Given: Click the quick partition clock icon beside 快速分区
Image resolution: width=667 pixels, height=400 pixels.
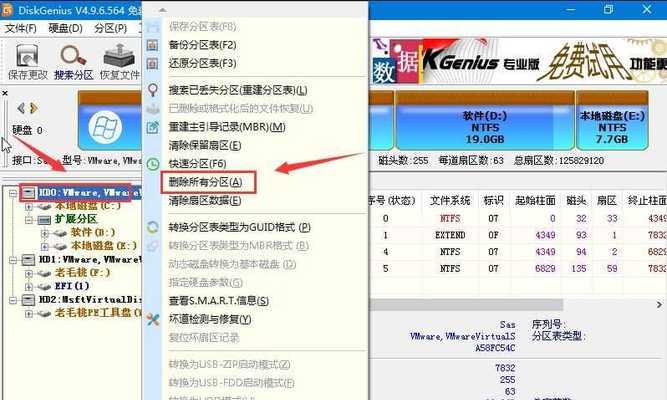Looking at the screenshot, I should pos(153,163).
